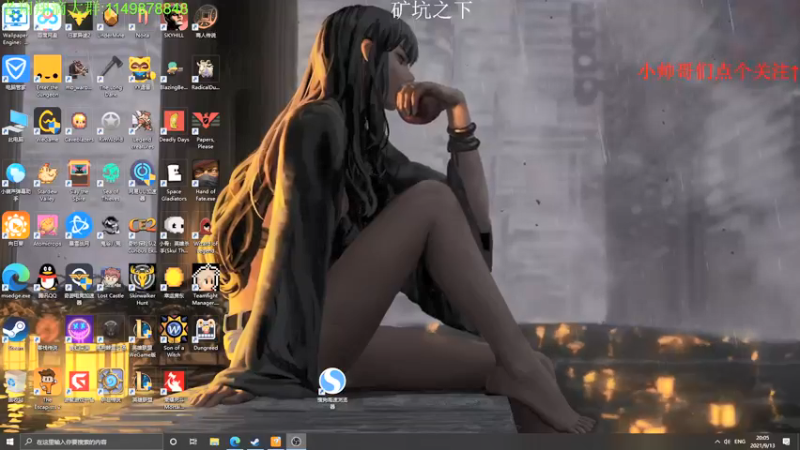Launch the Teamfight Manager shortcut
The height and width of the screenshot is (450, 800).
pos(206,284)
